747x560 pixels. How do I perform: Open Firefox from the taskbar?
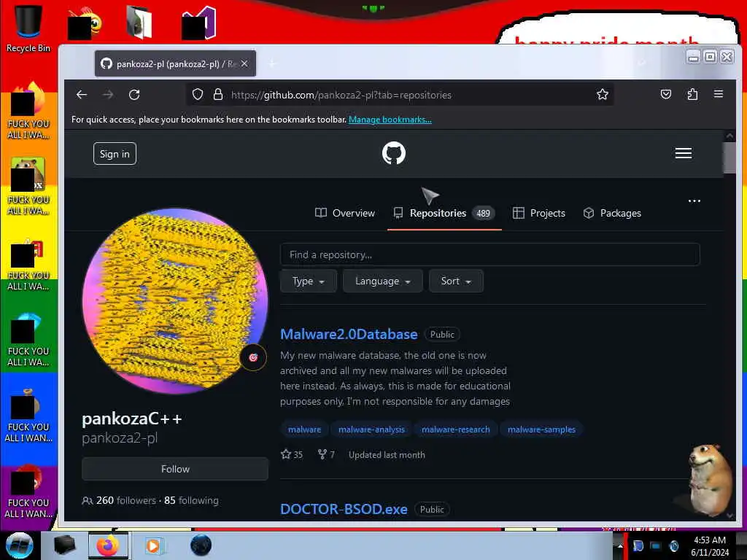108,545
